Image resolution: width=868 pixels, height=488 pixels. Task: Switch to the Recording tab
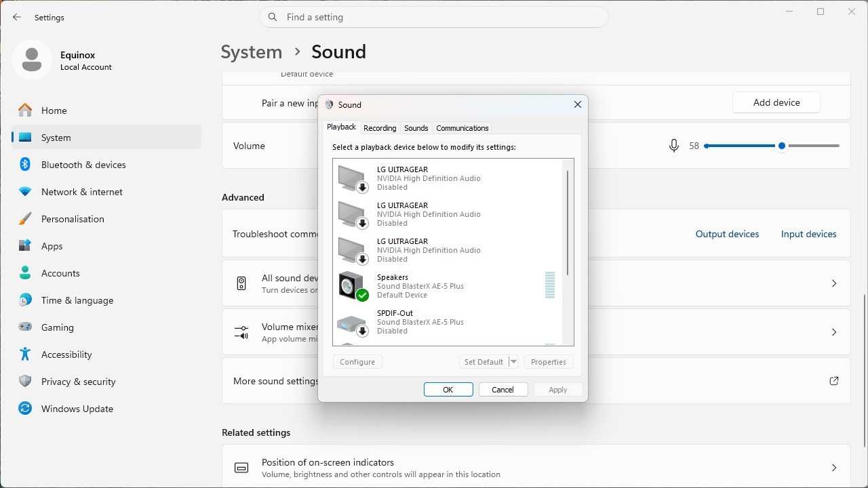380,128
